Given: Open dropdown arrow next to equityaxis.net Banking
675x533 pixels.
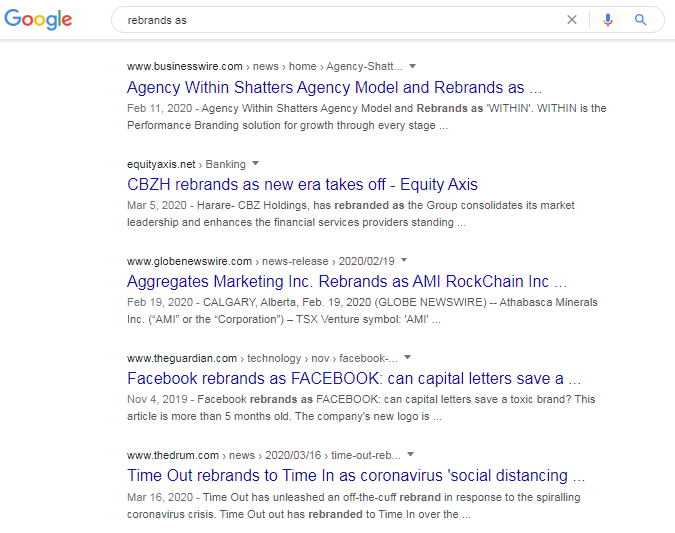Looking at the screenshot, I should [255, 164].
